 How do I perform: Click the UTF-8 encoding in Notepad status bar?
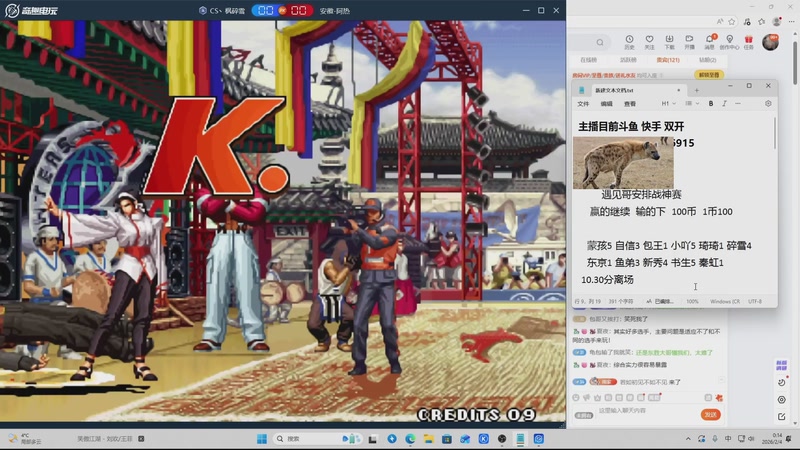click(755, 302)
